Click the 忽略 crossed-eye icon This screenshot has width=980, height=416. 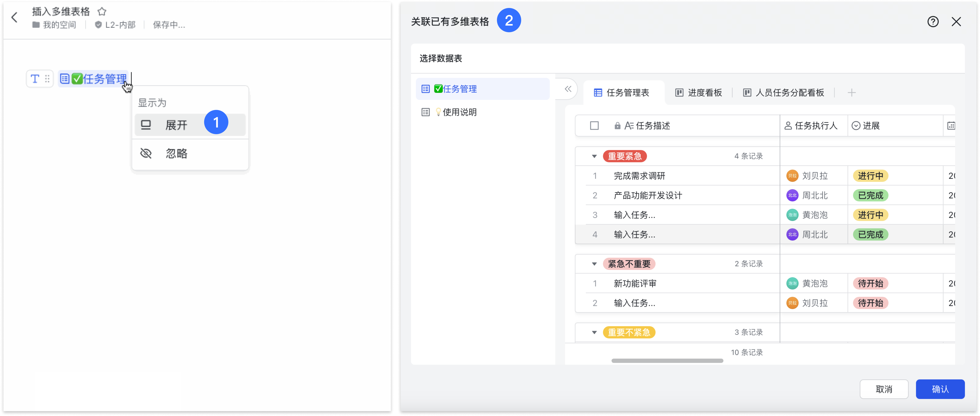pyautogui.click(x=146, y=153)
